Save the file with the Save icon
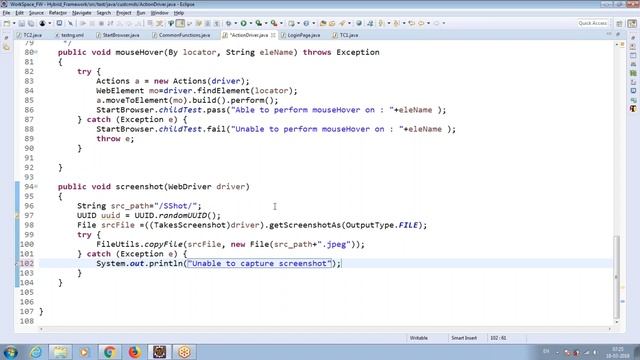Screen dimensions: 640x360 [22, 23]
